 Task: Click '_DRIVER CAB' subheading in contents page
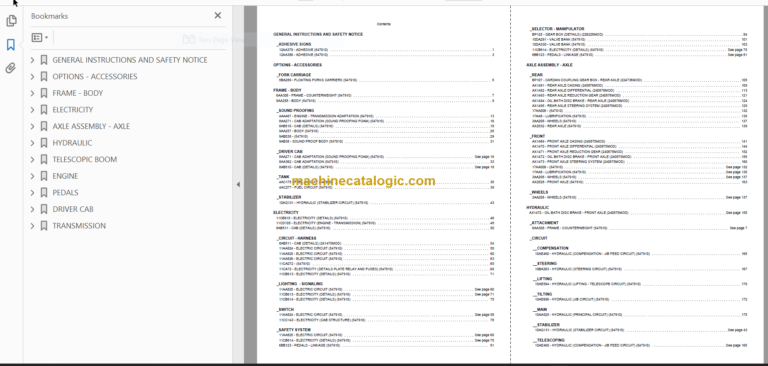291,151
